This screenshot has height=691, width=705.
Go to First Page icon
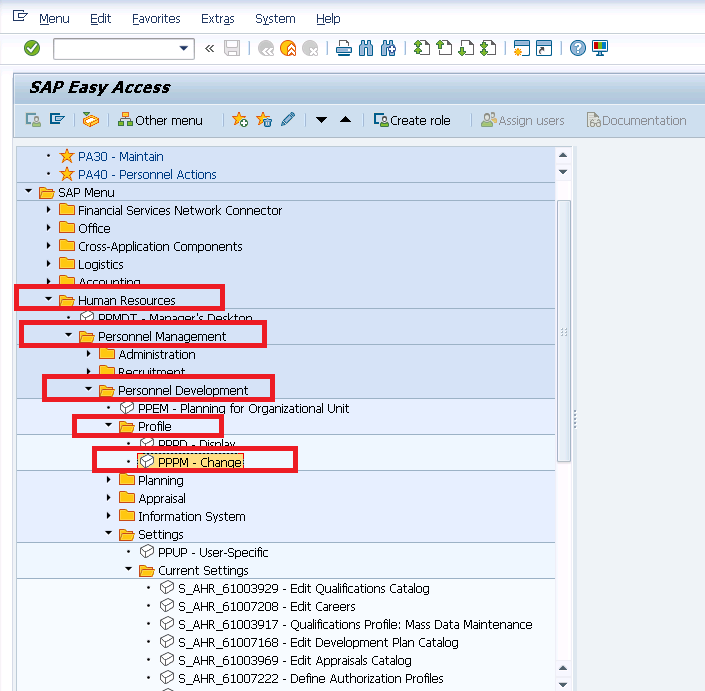click(x=422, y=48)
